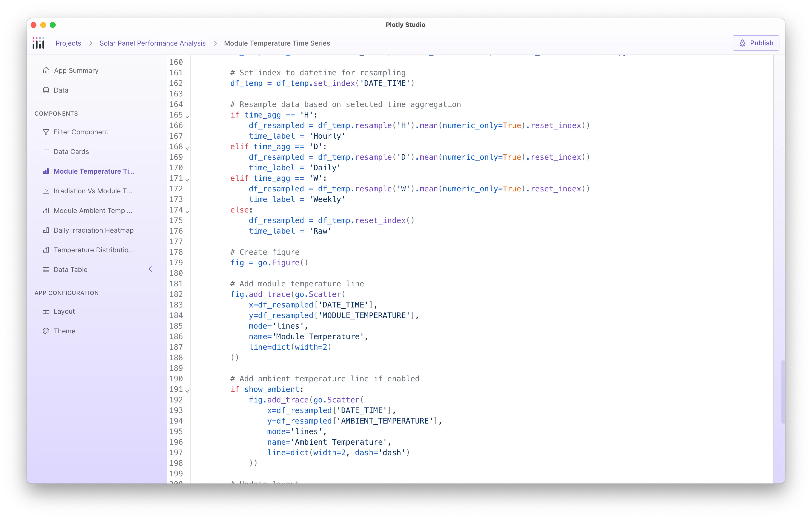
Task: Click the bar chart icon of Module Temperature Ti...
Action: tap(46, 171)
